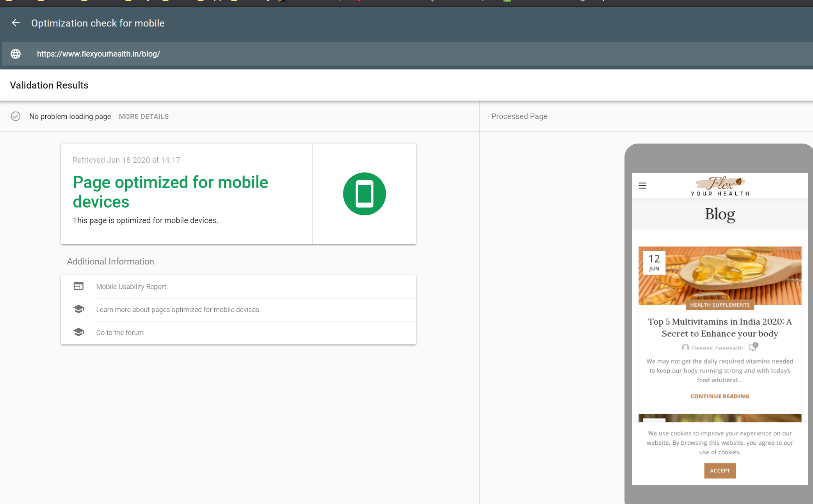Click the globe icon beside URL

point(16,54)
